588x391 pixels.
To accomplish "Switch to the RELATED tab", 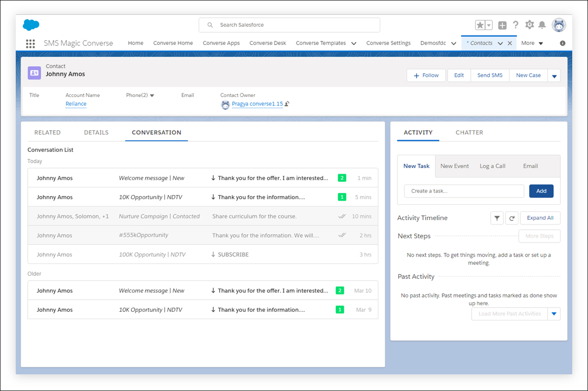I will coord(47,132).
